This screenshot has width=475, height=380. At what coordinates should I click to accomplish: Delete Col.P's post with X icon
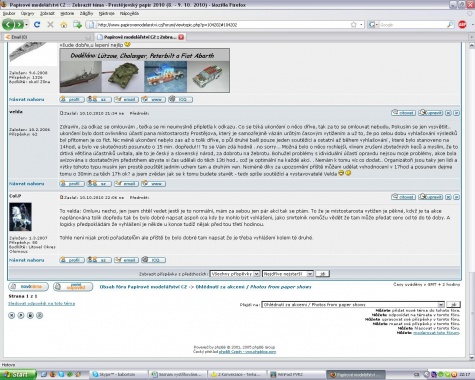coord(448,197)
